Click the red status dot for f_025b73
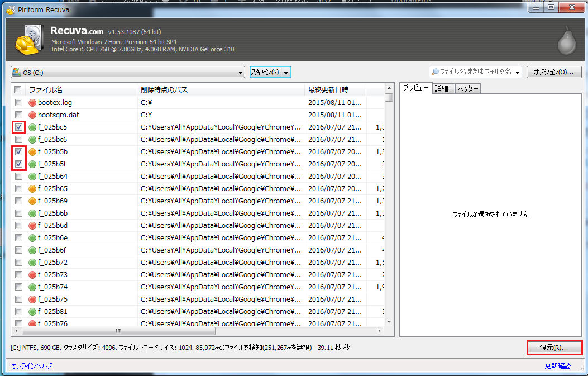 32,275
